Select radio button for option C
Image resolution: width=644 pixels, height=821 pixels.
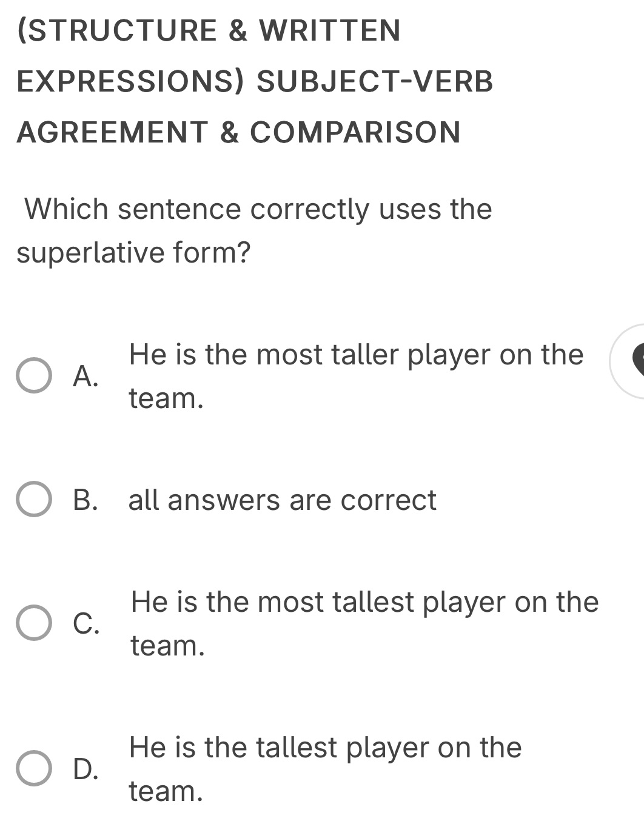tap(35, 623)
